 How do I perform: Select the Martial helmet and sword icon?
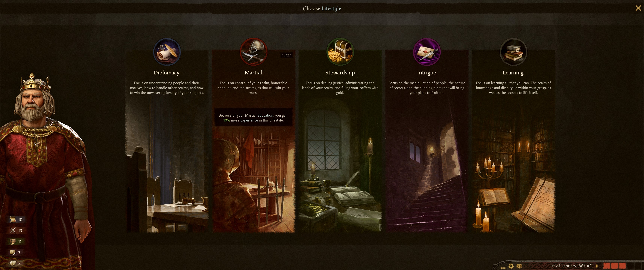(253, 52)
